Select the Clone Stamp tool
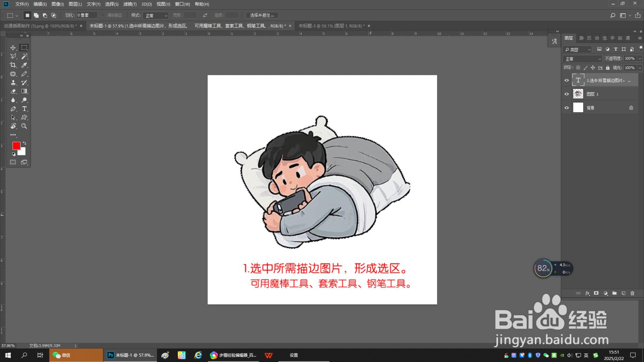Screen dimensions: 644x362 click(x=13, y=82)
